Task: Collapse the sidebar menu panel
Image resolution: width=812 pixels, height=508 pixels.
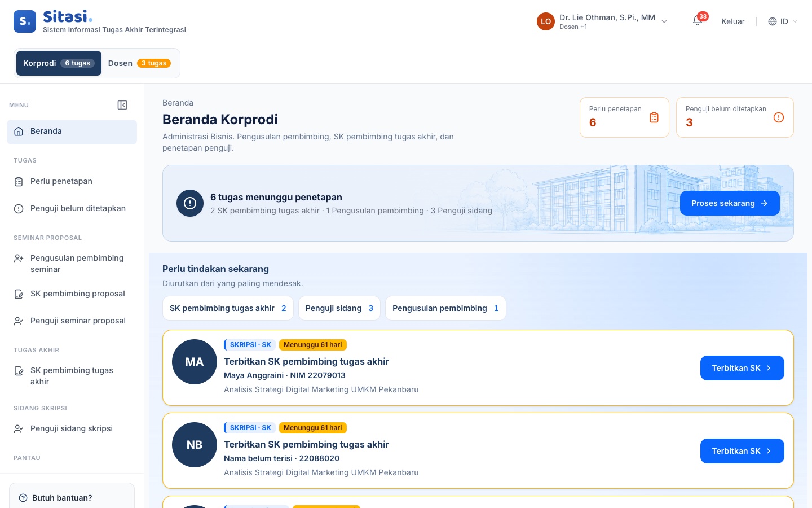Action: click(122, 105)
